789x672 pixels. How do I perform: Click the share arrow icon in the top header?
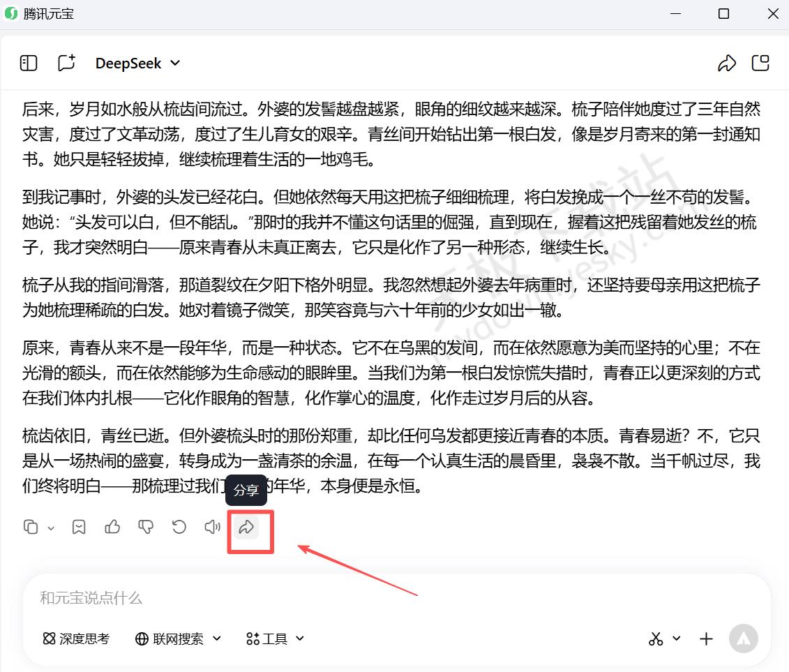click(726, 64)
